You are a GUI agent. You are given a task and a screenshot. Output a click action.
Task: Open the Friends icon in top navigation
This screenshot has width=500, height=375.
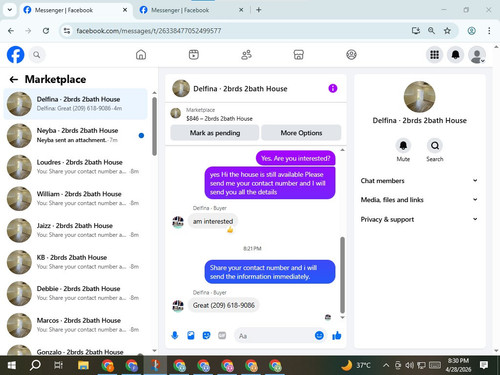(246, 55)
